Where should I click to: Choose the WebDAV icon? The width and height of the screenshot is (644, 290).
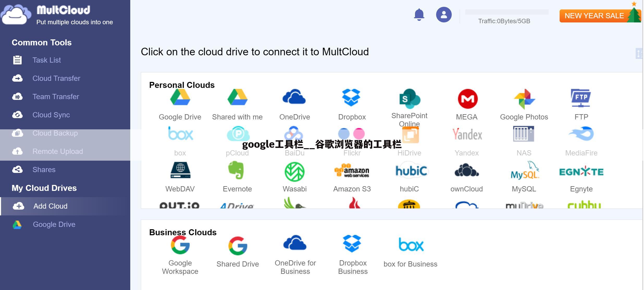[x=180, y=170]
